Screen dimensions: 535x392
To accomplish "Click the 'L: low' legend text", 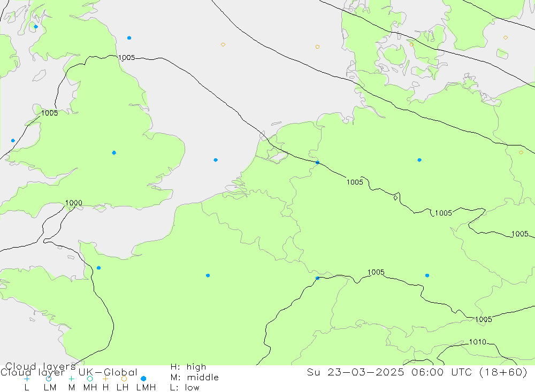I will [185, 388].
